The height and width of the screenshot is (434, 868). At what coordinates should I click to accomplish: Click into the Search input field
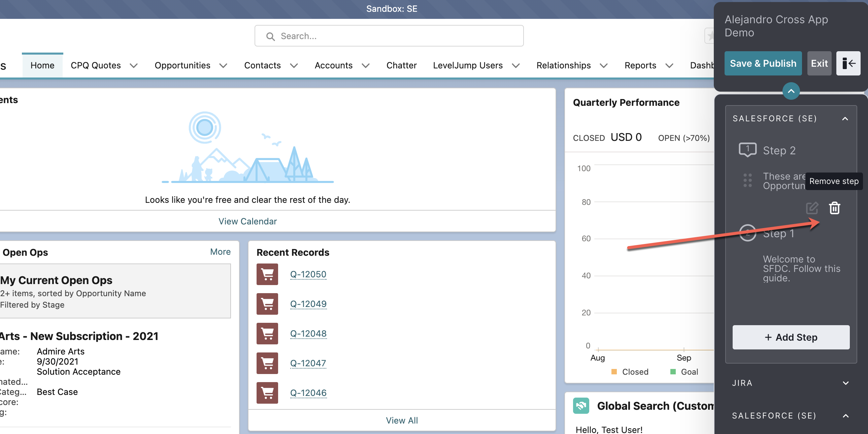(389, 36)
